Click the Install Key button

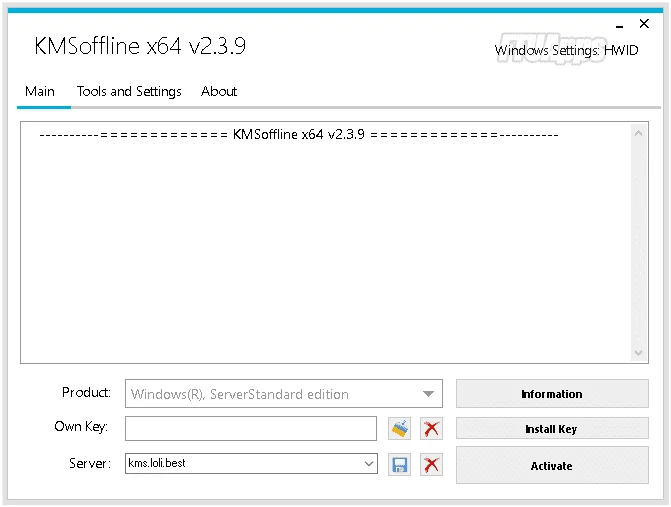[552, 428]
